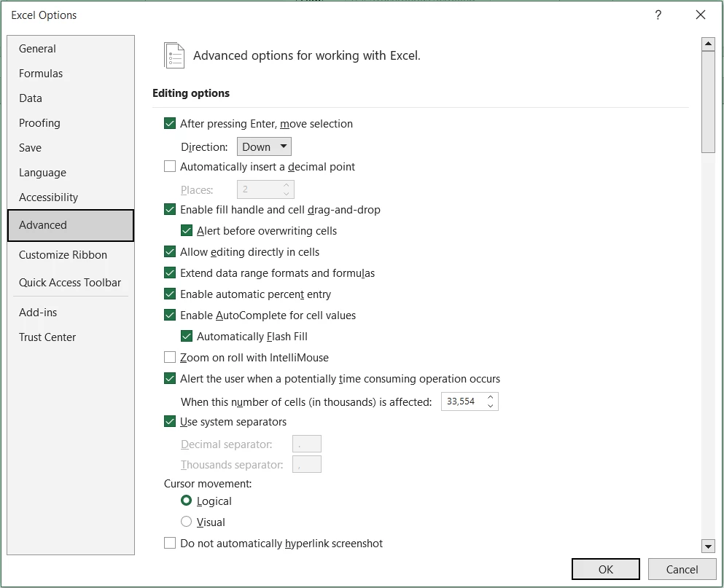Expand the Direction dropdown
This screenshot has width=724, height=588.
(x=264, y=146)
